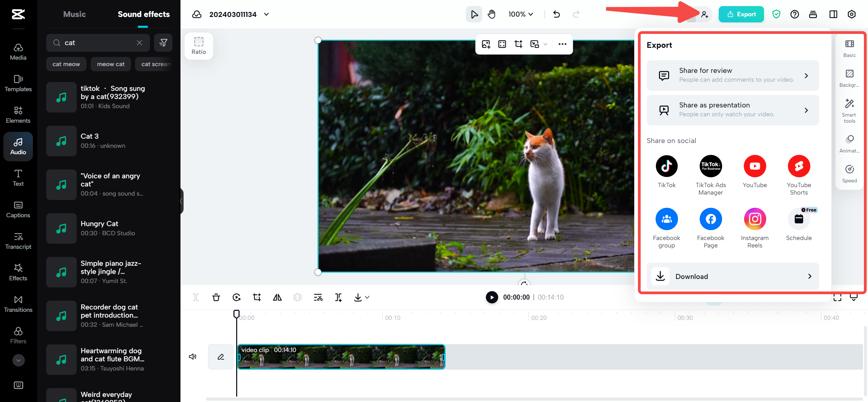Delete the selected clip with trash icon
The height and width of the screenshot is (402, 868).
coord(216,297)
